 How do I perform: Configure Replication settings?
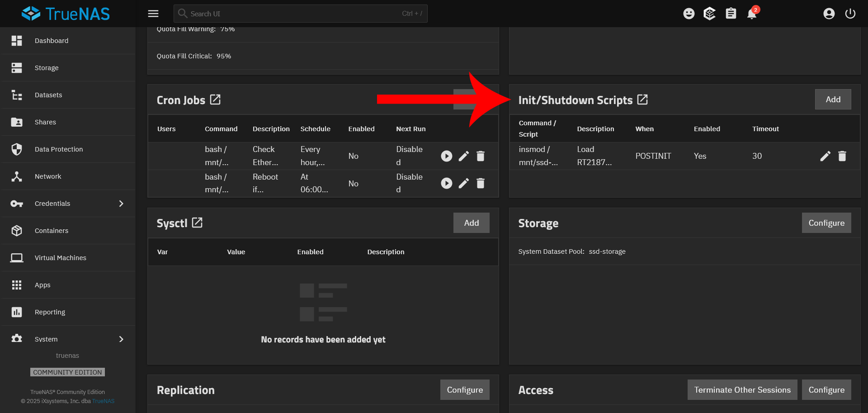point(465,390)
